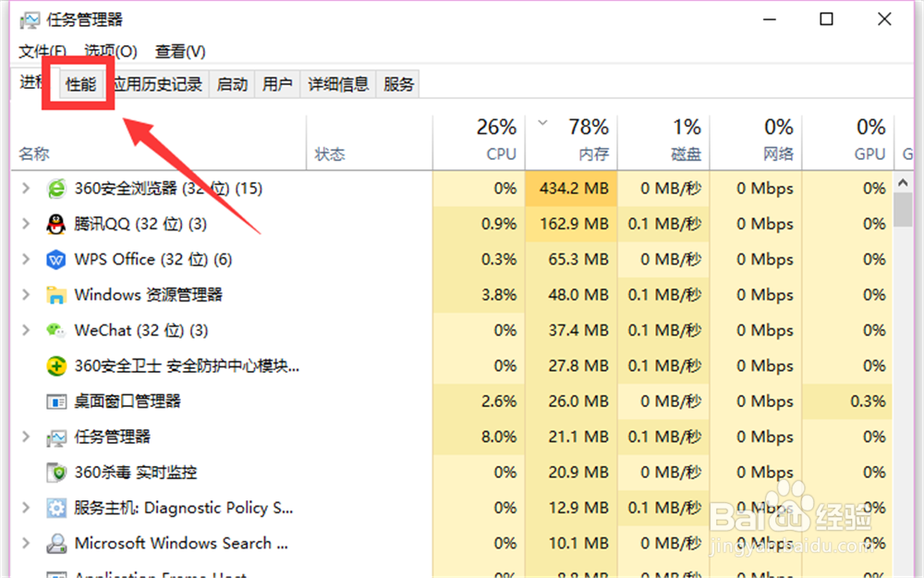
Task: Switch to the 用户 tab
Action: tap(277, 84)
